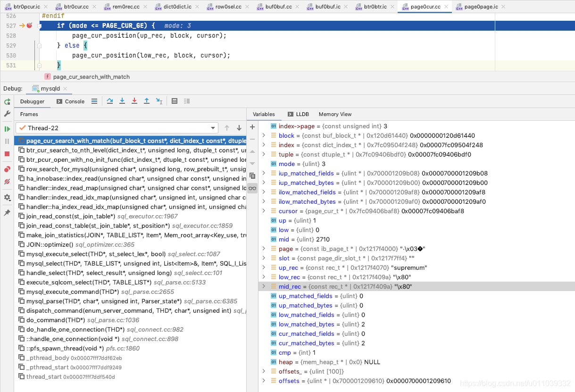This screenshot has height=392, width=575.
Task: Add new watch with plus icon
Action: click(x=252, y=127)
